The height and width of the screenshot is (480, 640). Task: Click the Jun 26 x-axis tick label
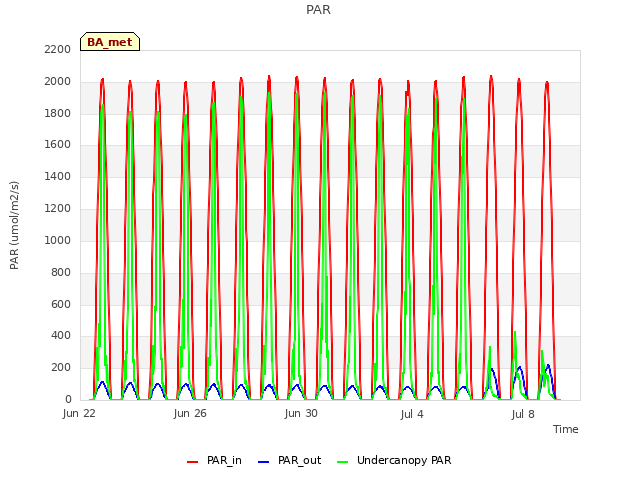tap(190, 413)
